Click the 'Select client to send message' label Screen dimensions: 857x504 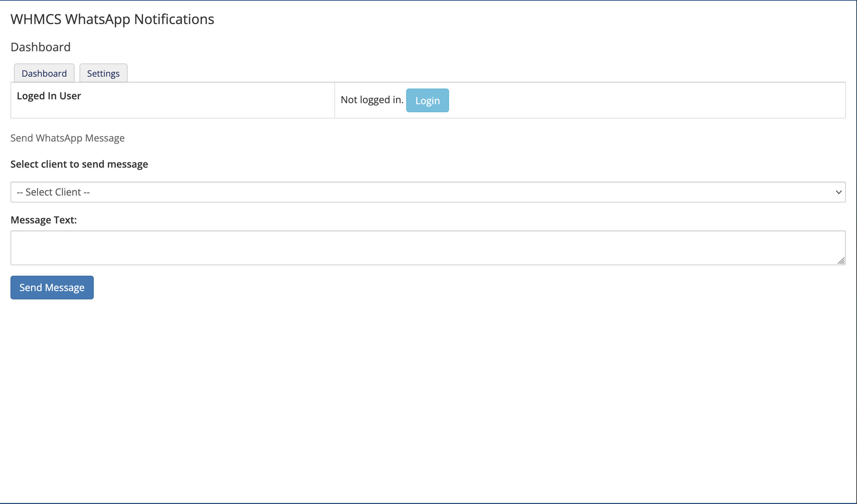[x=79, y=164]
